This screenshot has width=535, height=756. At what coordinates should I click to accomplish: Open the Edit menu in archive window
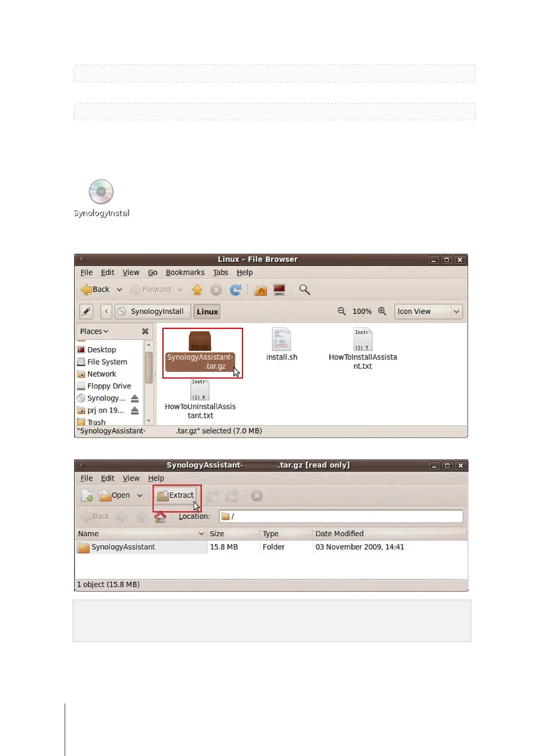107,478
